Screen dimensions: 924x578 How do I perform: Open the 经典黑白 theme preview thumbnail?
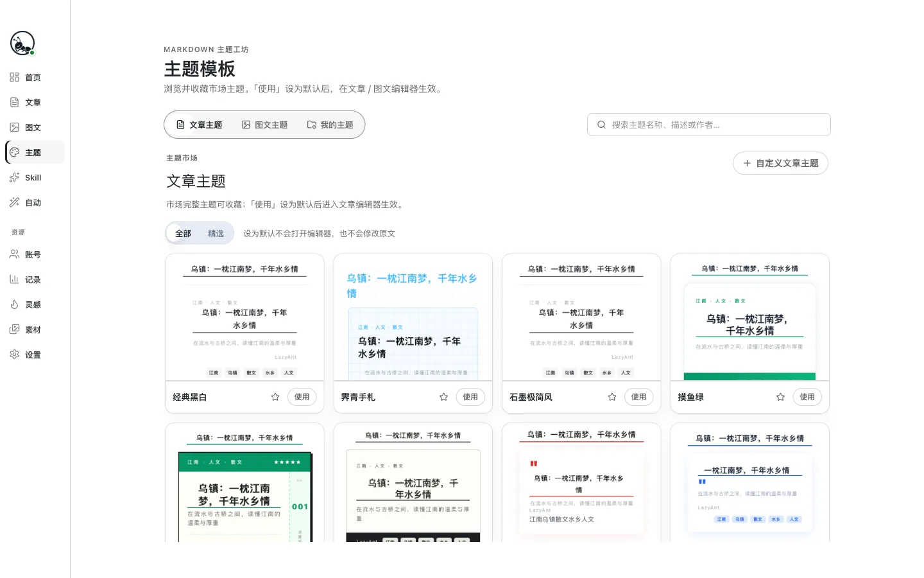point(244,317)
